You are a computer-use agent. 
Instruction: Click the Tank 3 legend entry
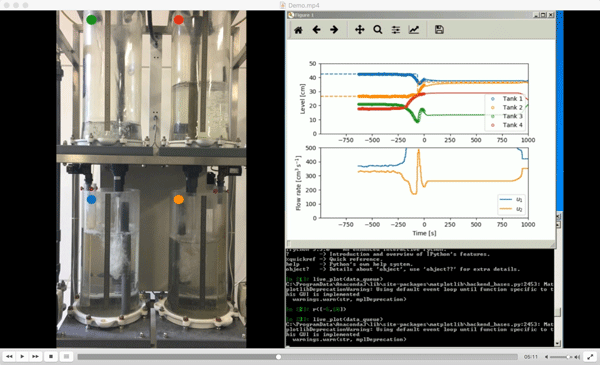tap(506, 116)
